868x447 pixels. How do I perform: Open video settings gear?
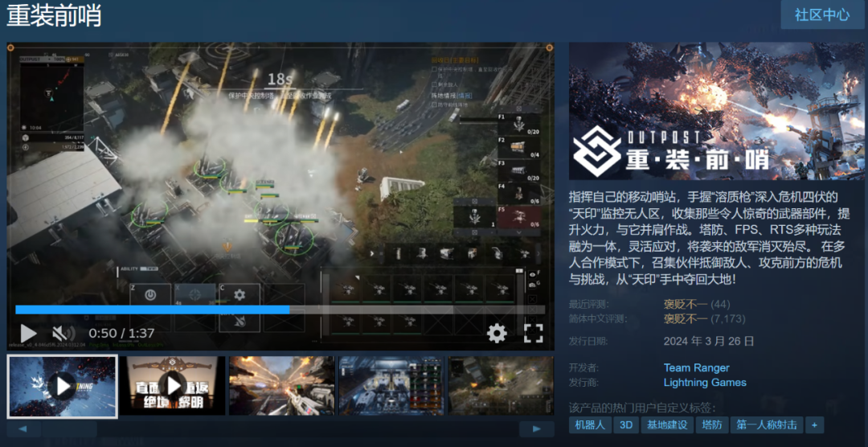tap(497, 333)
